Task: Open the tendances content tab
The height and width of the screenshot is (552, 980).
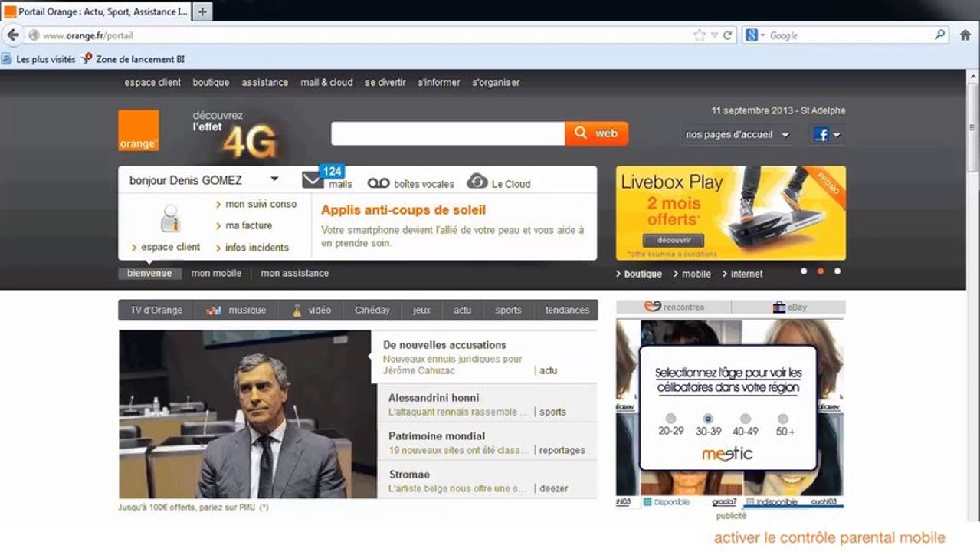Action: click(x=567, y=310)
